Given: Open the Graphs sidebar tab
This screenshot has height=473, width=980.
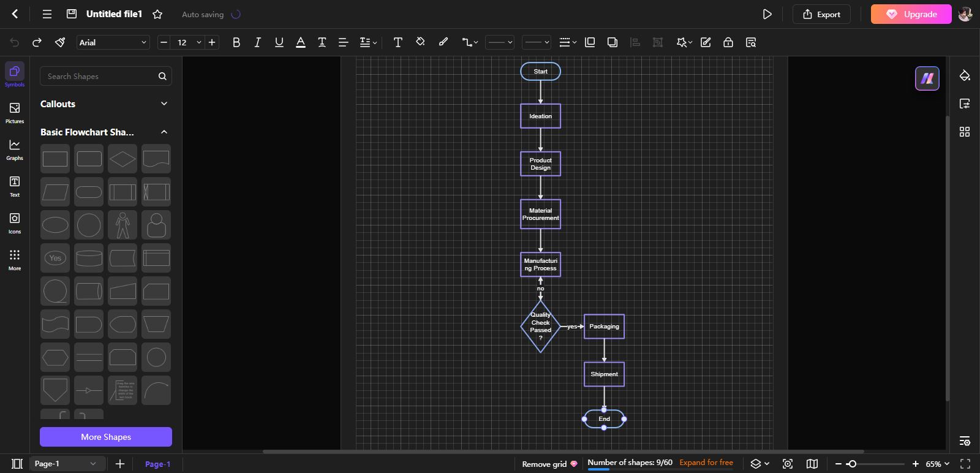Looking at the screenshot, I should pyautogui.click(x=15, y=149).
